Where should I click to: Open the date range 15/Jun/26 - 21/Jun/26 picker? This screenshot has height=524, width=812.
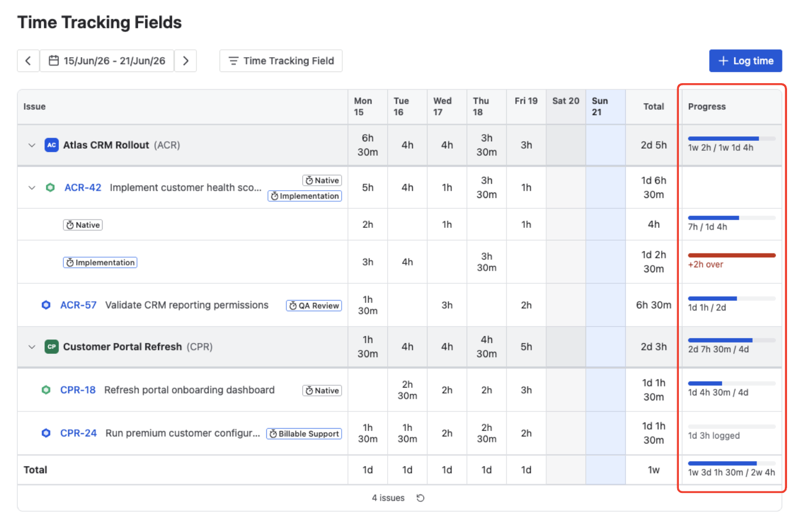107,61
